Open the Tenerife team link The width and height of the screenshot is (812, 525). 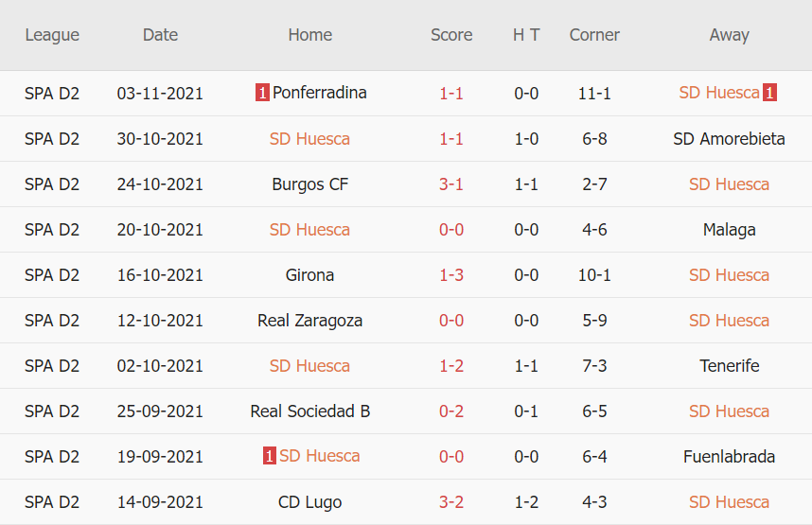[x=729, y=366]
